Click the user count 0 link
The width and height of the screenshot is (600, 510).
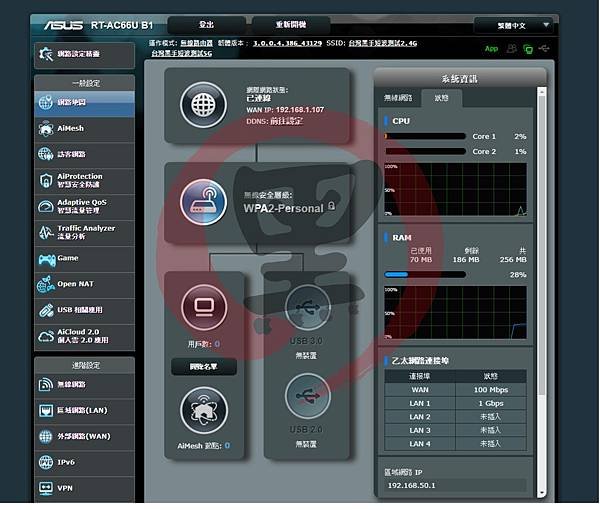[x=217, y=344]
